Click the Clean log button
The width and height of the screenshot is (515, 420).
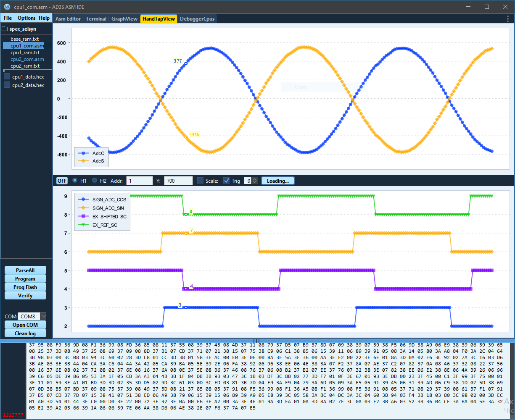tap(25, 333)
